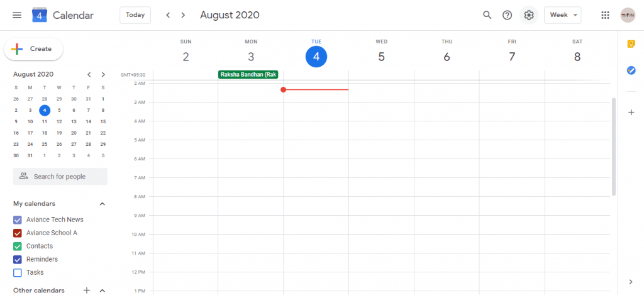Open the Support help icon

[x=508, y=15]
